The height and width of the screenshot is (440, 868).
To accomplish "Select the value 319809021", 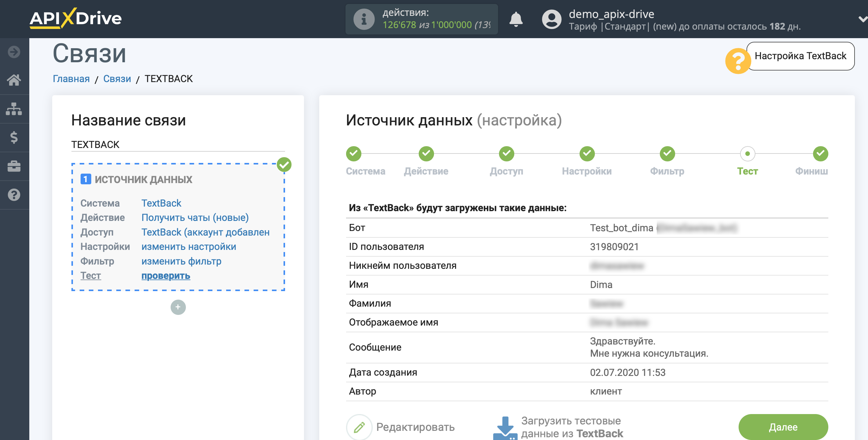I will (614, 247).
